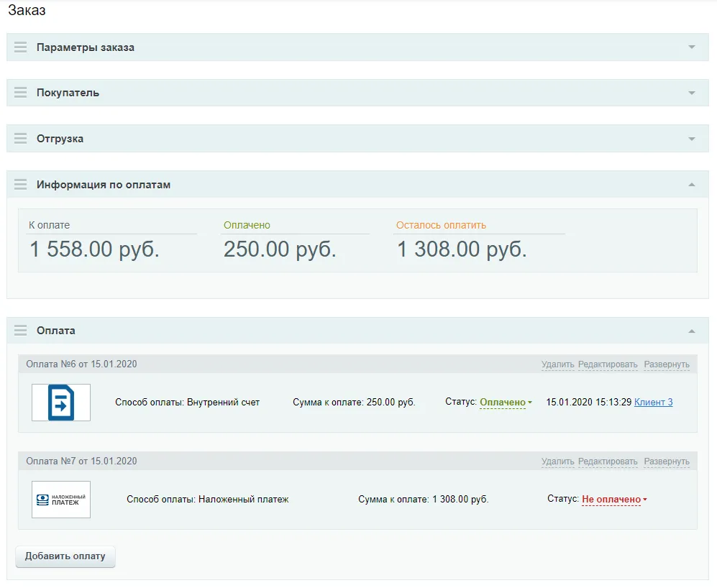717x588 pixels.
Task: Click drag handle icon beside Отгрузка
Action: click(x=20, y=139)
